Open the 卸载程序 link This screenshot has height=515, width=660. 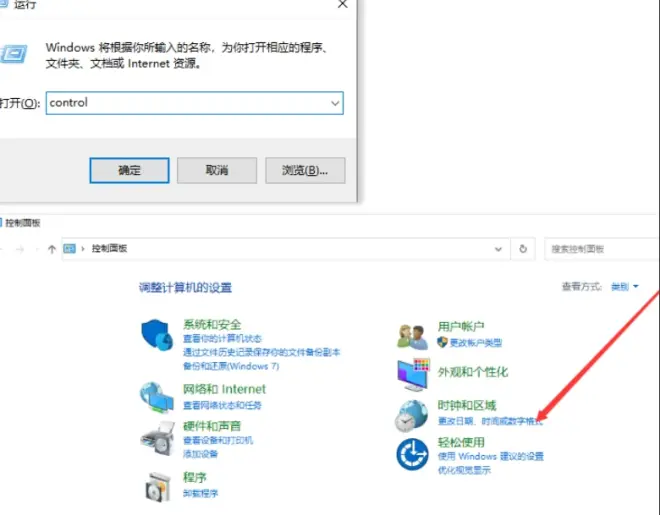click(200, 493)
